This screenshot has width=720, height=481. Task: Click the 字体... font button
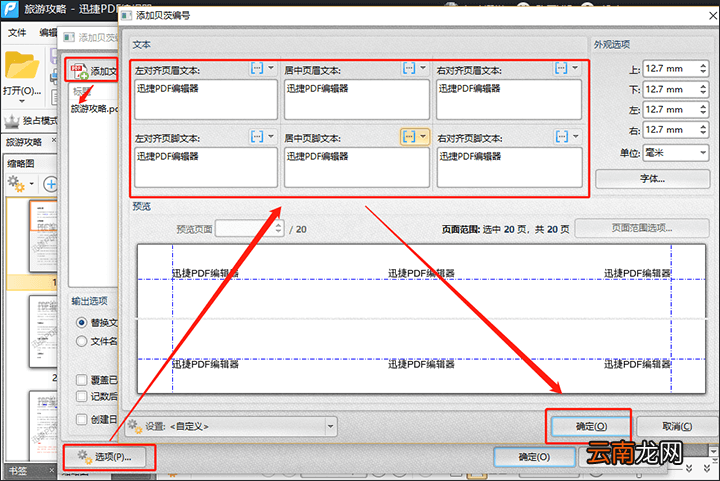point(652,179)
